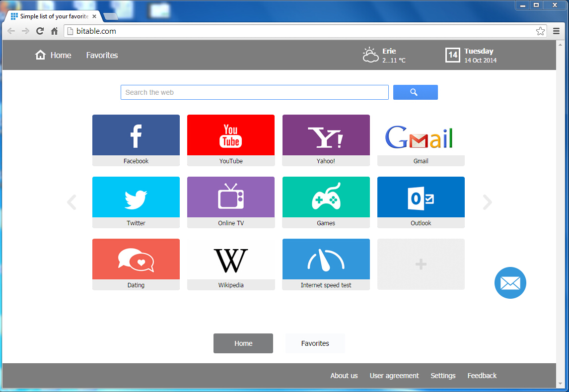Close the 'Simple list of your favorite' tab
Image resolution: width=569 pixels, height=392 pixels.
pos(94,16)
